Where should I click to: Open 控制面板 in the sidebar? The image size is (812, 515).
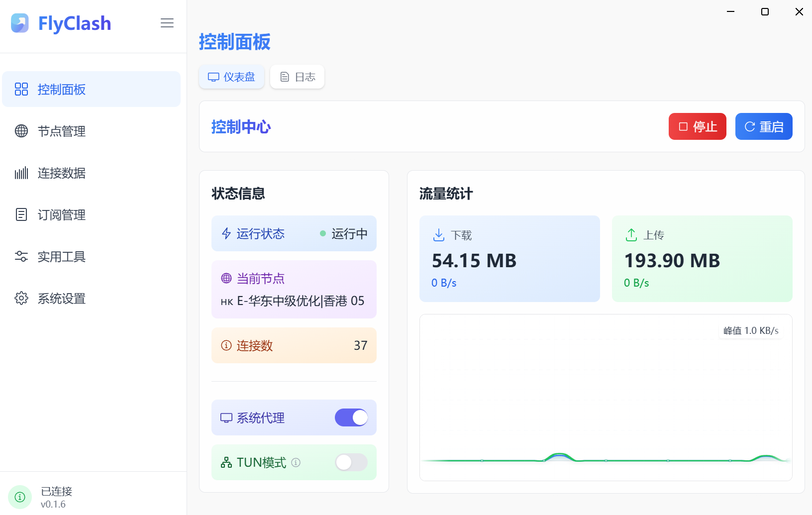tap(92, 89)
